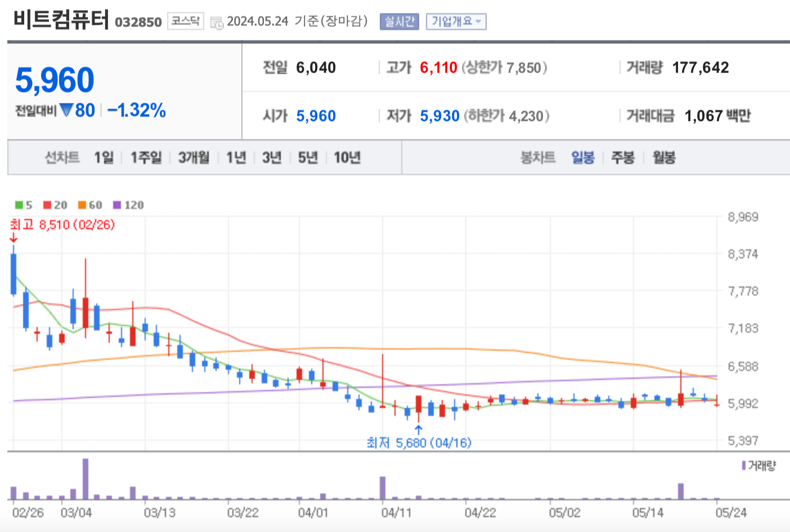Click the orange 60-day moving average legend swatch
790x532 pixels.
coord(82,205)
